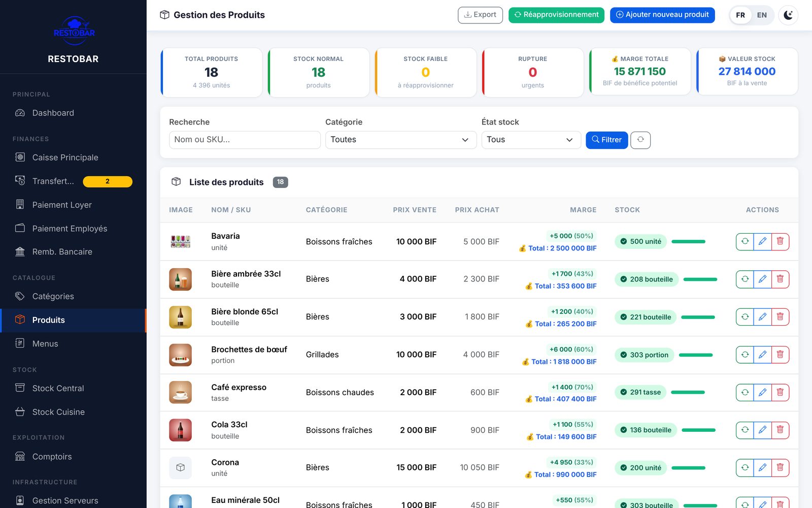Image resolution: width=812 pixels, height=508 pixels.
Task: Go to Transfert page with badge
Action: pos(73,181)
